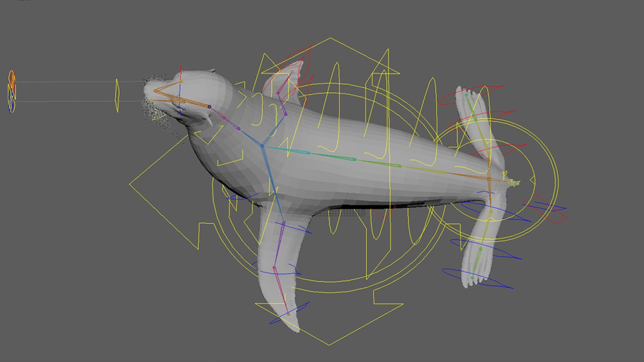644x362 pixels.
Task: Select the green joint atop upper rear flipper
Action: 466,95
